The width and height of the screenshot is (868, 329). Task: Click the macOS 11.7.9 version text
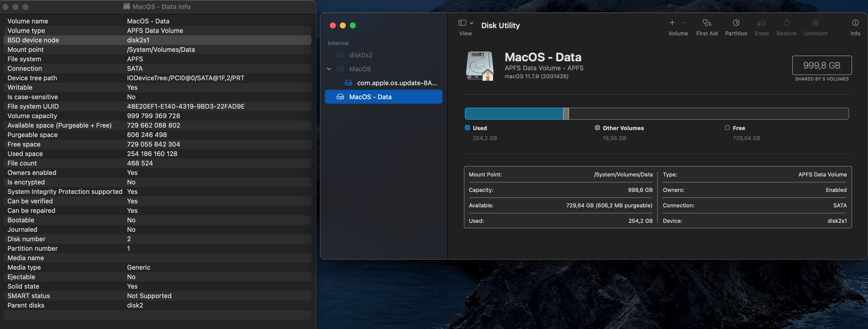tap(536, 76)
